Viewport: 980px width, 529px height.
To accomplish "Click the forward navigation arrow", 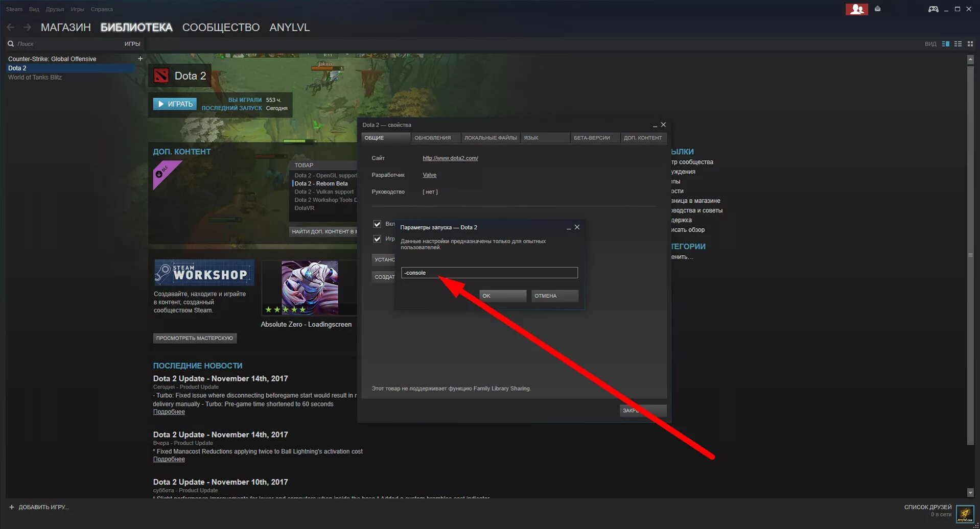I will [27, 27].
